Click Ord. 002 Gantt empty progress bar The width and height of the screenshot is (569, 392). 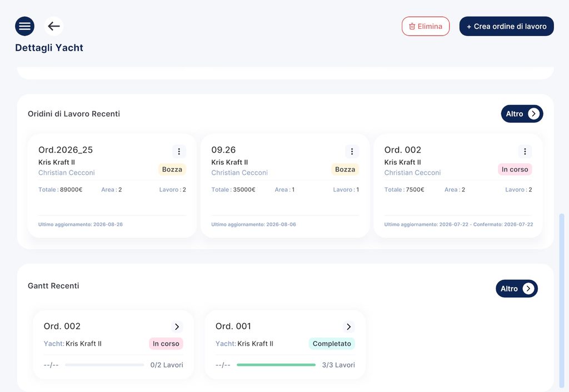104,365
